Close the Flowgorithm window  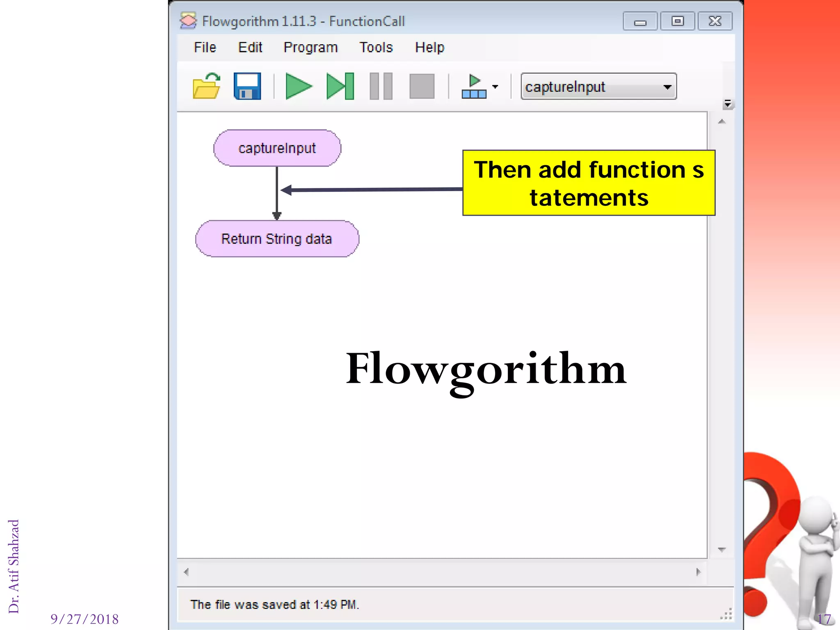click(x=715, y=21)
